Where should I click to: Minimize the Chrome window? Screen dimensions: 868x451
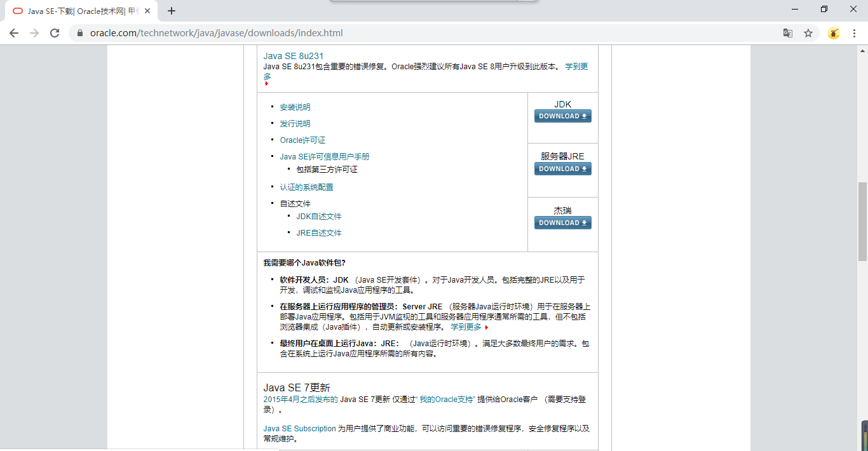[795, 9]
